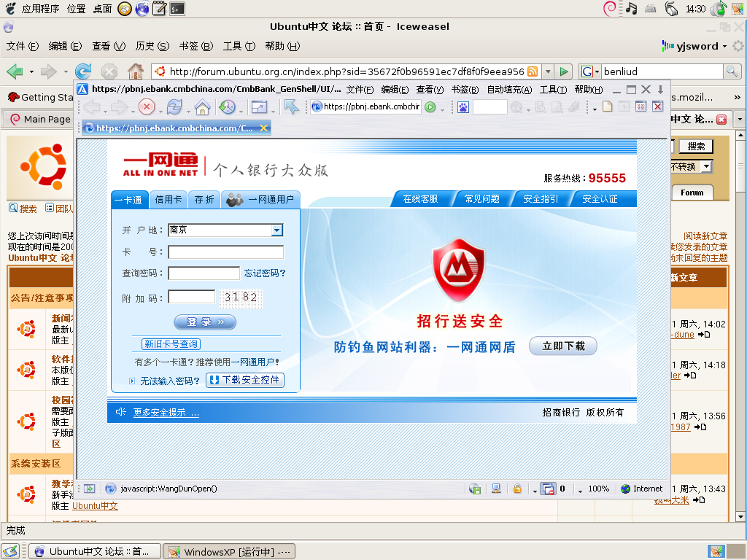
Task: Click the 无法输入密码? link
Action: point(170,381)
